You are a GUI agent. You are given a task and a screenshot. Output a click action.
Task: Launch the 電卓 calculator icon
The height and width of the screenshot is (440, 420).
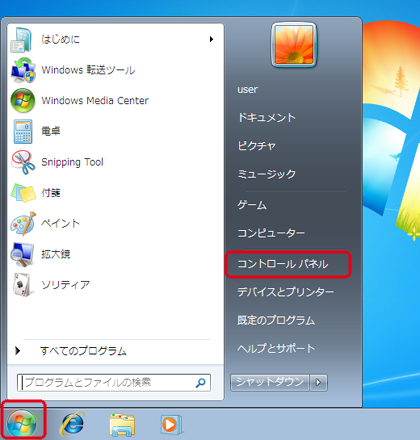pyautogui.click(x=23, y=131)
